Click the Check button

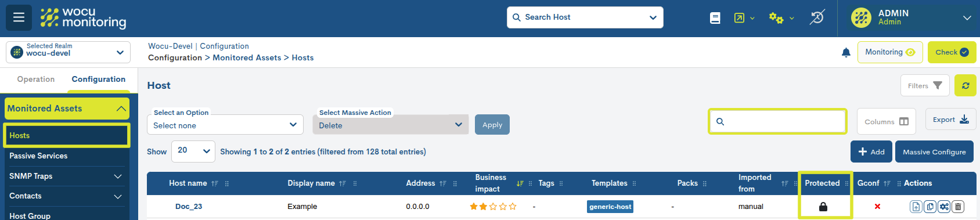[952, 52]
